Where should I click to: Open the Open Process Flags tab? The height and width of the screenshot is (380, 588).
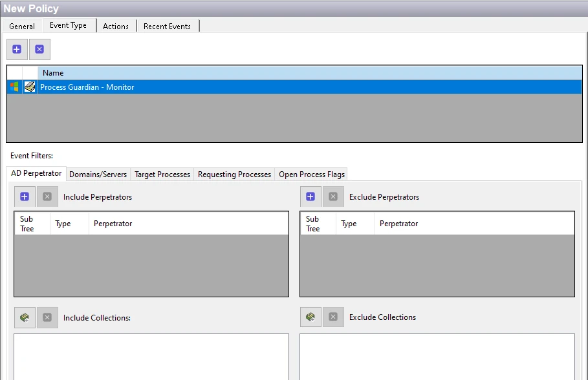click(312, 174)
